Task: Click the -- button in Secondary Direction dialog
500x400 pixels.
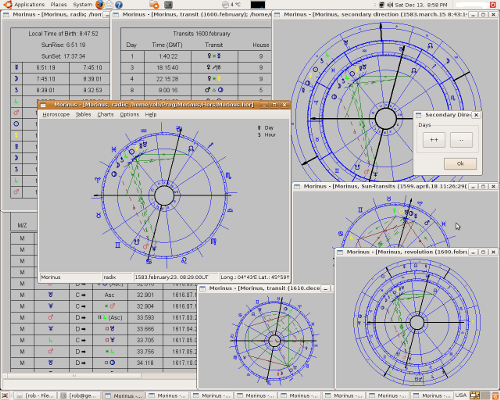Action: 461,140
